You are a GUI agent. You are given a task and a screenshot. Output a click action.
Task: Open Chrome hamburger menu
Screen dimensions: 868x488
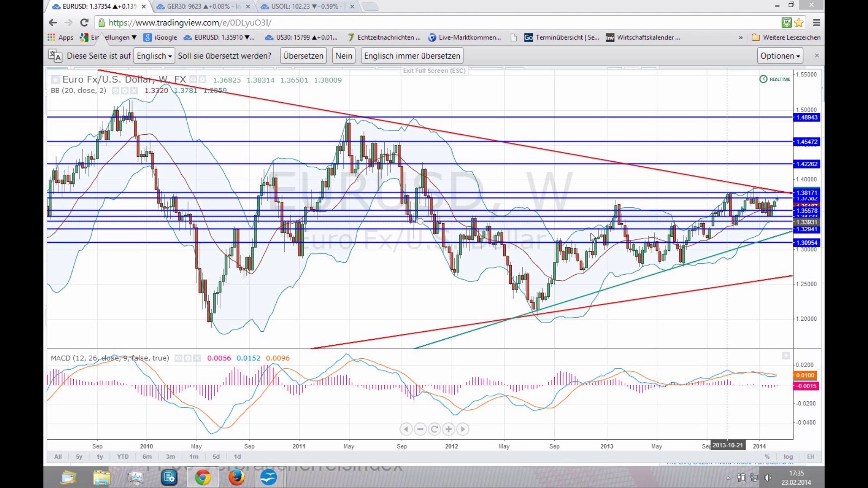[x=816, y=23]
